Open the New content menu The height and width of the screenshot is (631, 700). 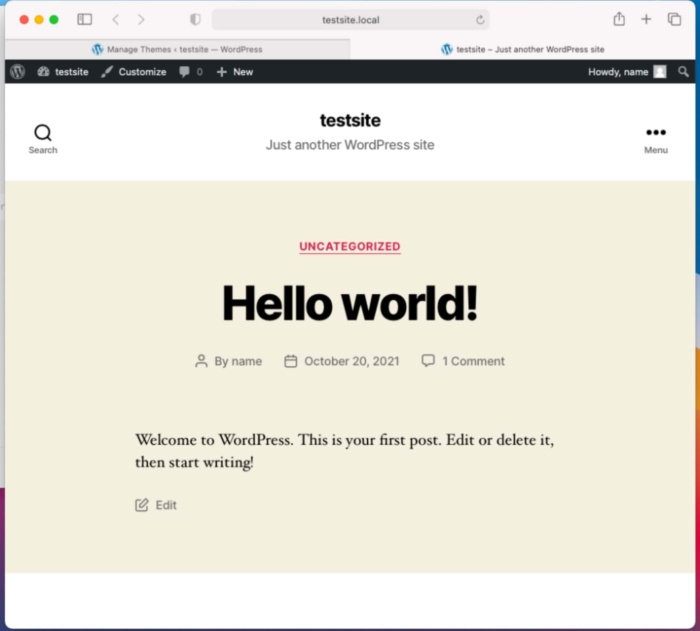[x=235, y=71]
